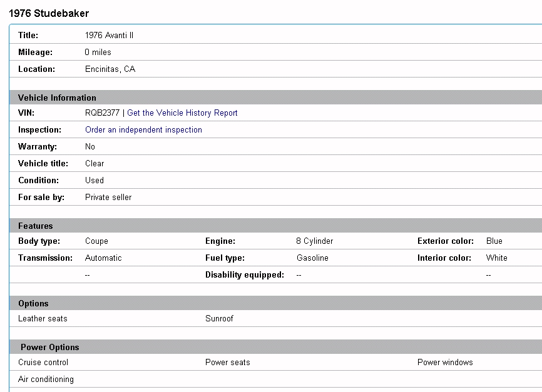Select the Automatic transmission value
Screen dimensions: 542x392
coord(103,258)
